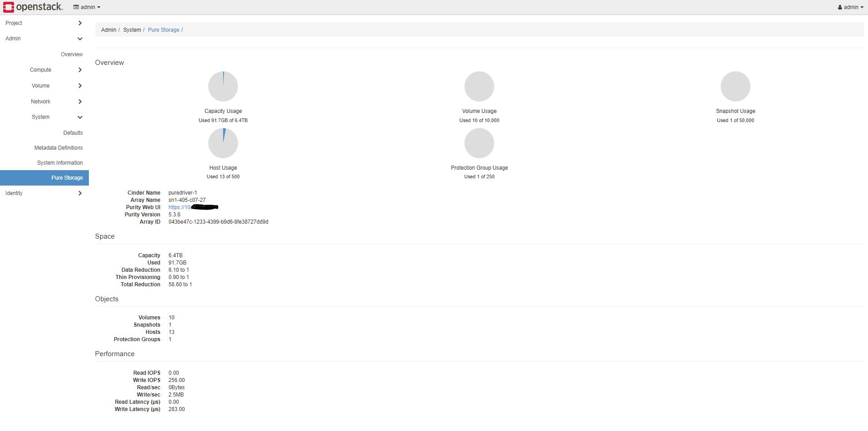Click the Objects section heading
Screen dimensions: 868x431
[x=107, y=299]
